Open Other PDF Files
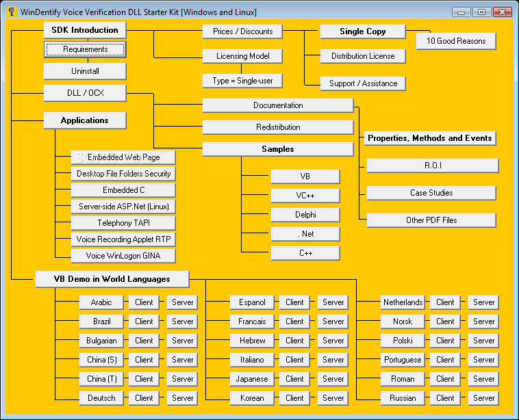 click(431, 220)
